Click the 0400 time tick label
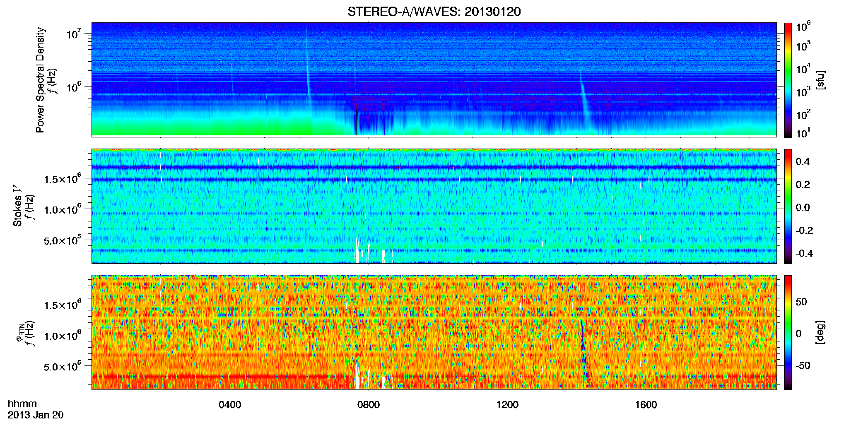Viewport: 868px width, 447px height. click(230, 405)
